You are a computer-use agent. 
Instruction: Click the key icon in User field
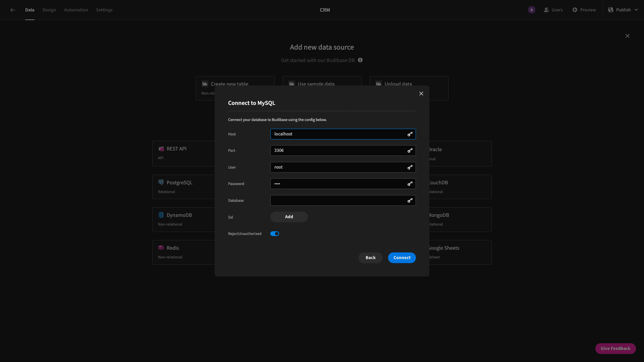click(410, 167)
